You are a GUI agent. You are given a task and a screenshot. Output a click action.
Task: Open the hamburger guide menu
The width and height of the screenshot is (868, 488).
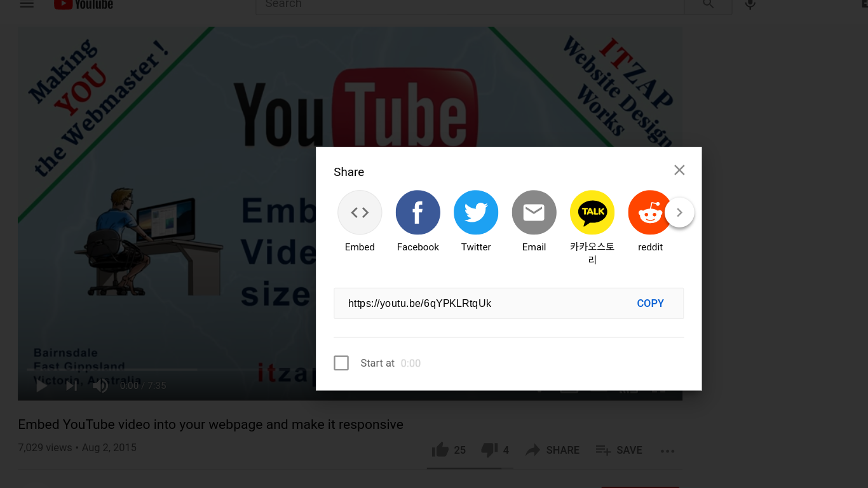coord(27,4)
